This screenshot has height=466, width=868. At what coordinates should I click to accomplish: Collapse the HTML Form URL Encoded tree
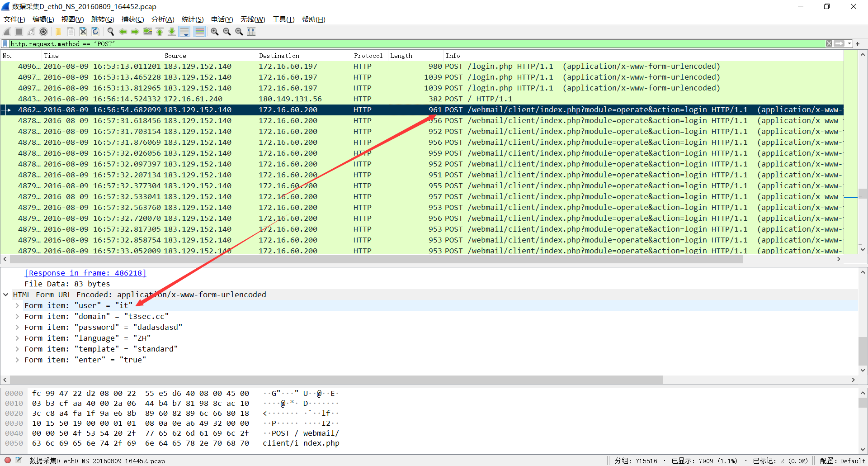(5, 295)
